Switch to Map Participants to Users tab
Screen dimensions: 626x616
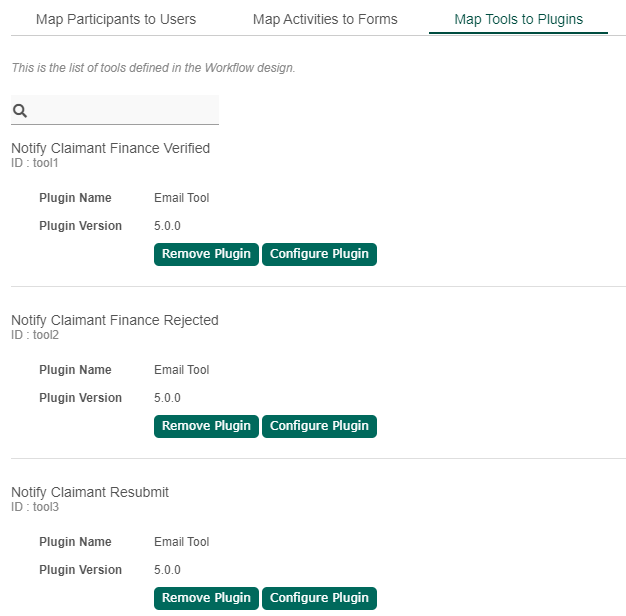pyautogui.click(x=116, y=19)
